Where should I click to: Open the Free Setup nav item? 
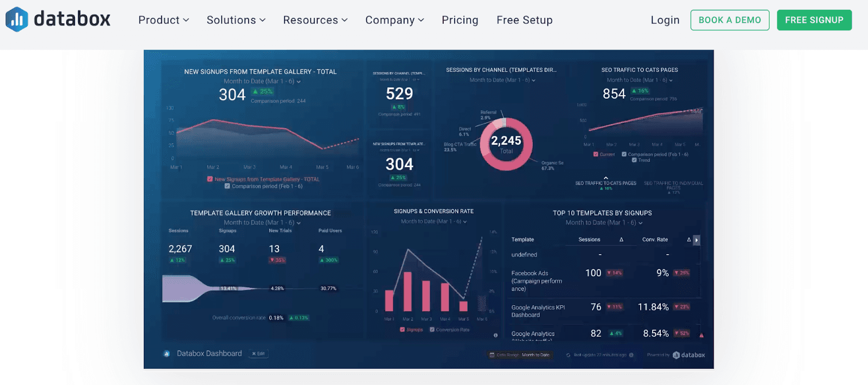coord(525,20)
